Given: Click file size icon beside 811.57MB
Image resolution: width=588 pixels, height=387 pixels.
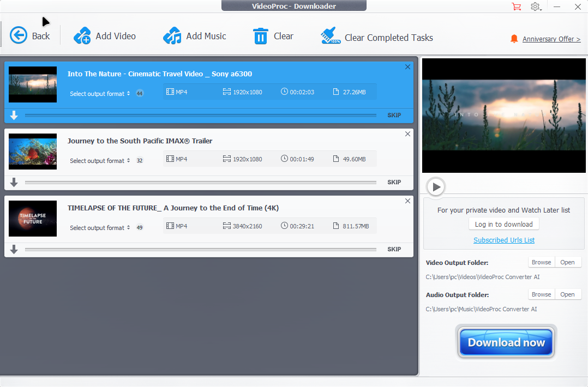Looking at the screenshot, I should (x=336, y=226).
